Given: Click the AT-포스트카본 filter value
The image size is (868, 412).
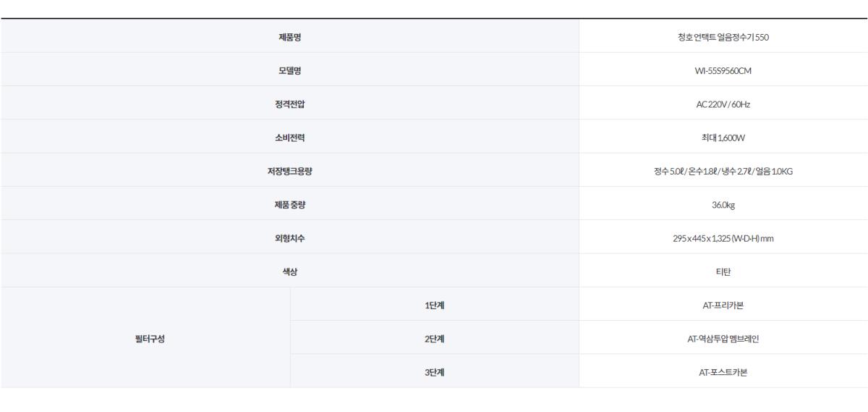Looking at the screenshot, I should pyautogui.click(x=723, y=371).
